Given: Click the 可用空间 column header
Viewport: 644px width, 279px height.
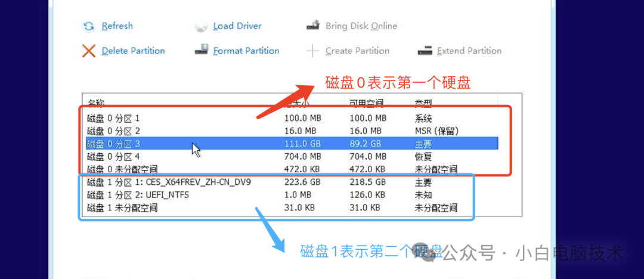Looking at the screenshot, I should tap(366, 103).
